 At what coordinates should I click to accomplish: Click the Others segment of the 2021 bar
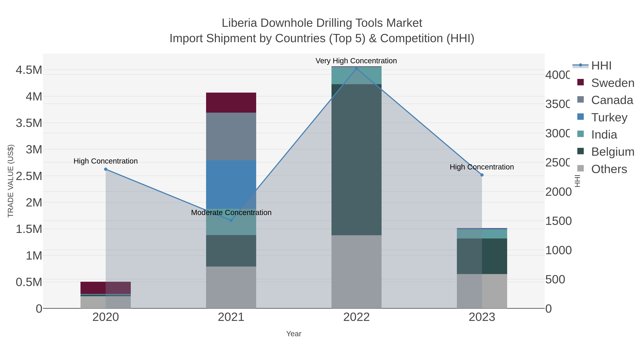pyautogui.click(x=231, y=287)
